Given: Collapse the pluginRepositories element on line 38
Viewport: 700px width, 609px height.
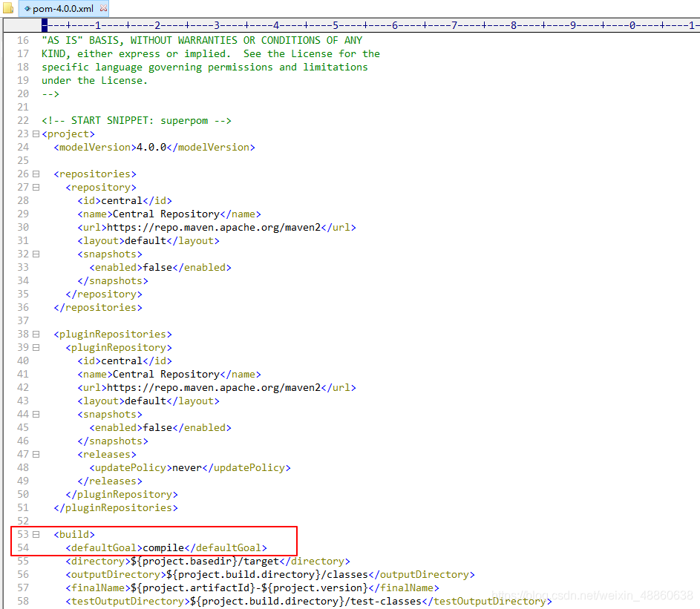Looking at the screenshot, I should [36, 334].
